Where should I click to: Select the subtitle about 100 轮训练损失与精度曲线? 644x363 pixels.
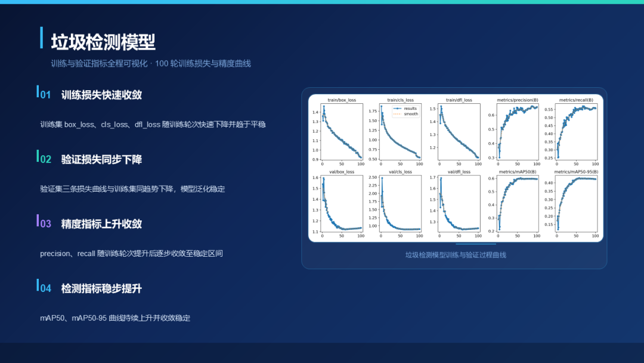pyautogui.click(x=151, y=64)
